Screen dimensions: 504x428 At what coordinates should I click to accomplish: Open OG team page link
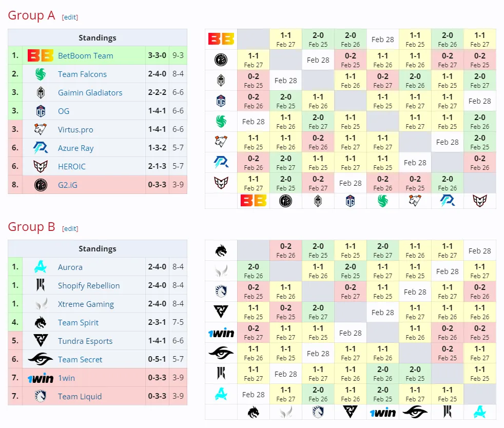click(64, 111)
